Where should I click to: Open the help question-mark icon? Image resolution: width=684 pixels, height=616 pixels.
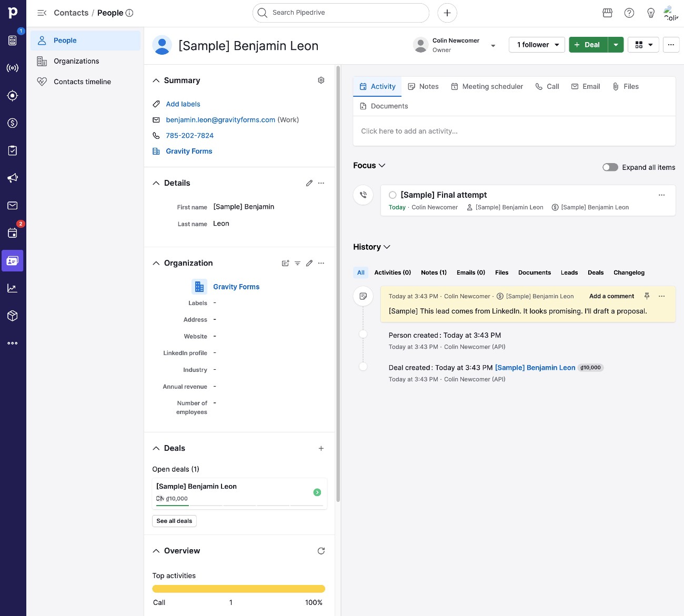point(629,13)
